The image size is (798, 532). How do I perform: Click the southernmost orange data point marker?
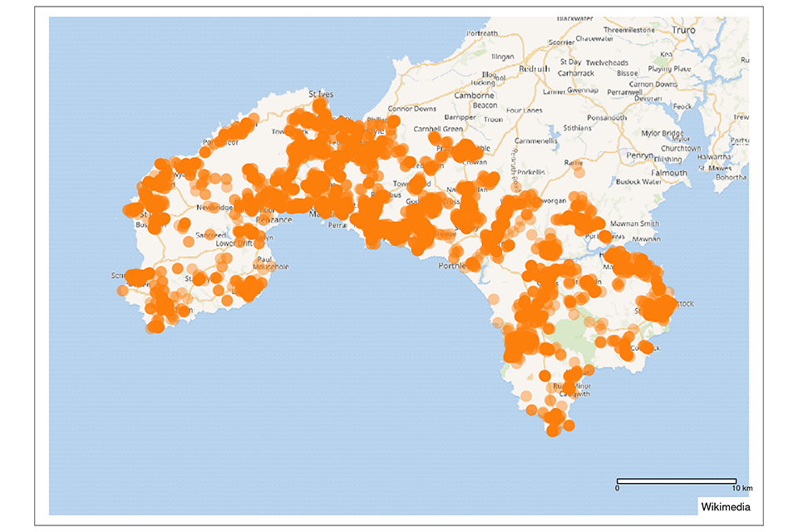coord(553,431)
